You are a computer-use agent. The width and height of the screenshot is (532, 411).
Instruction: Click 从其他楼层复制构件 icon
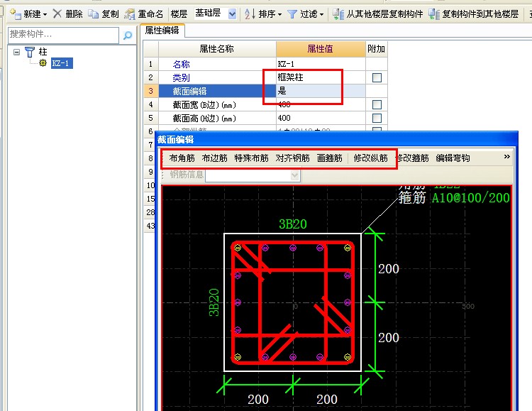pos(338,14)
